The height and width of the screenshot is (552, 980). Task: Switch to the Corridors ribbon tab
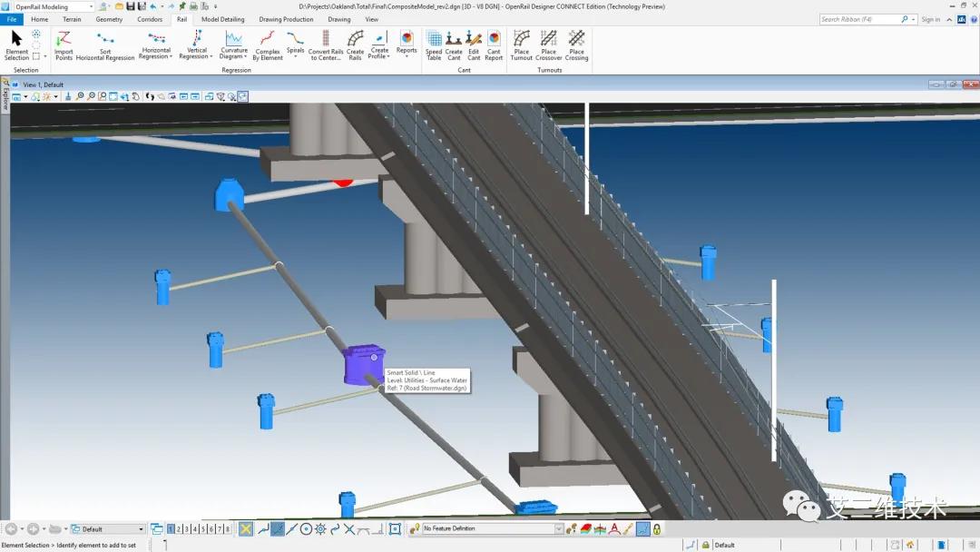150,19
